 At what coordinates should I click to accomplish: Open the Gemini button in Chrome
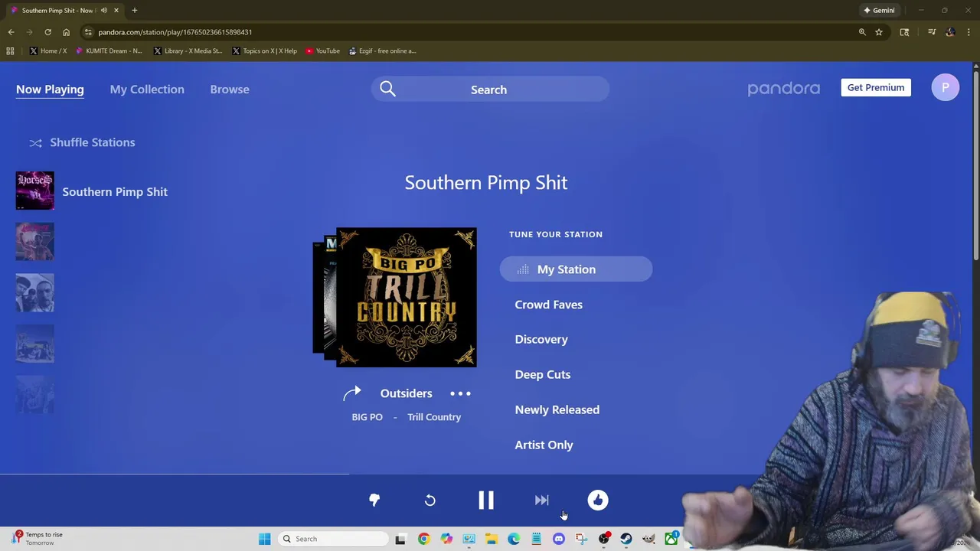(x=879, y=11)
